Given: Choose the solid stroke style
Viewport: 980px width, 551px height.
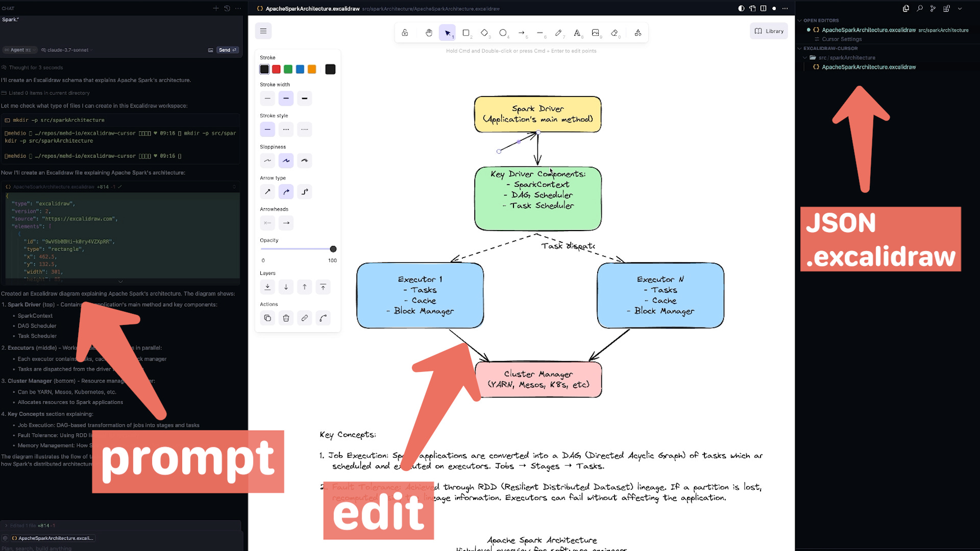Looking at the screenshot, I should click(x=267, y=130).
